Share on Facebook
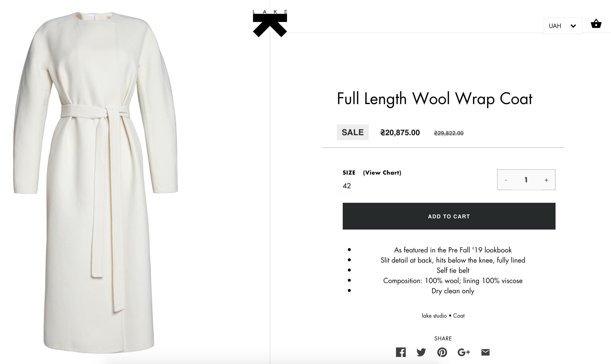This screenshot has height=364, width=611. pyautogui.click(x=401, y=352)
